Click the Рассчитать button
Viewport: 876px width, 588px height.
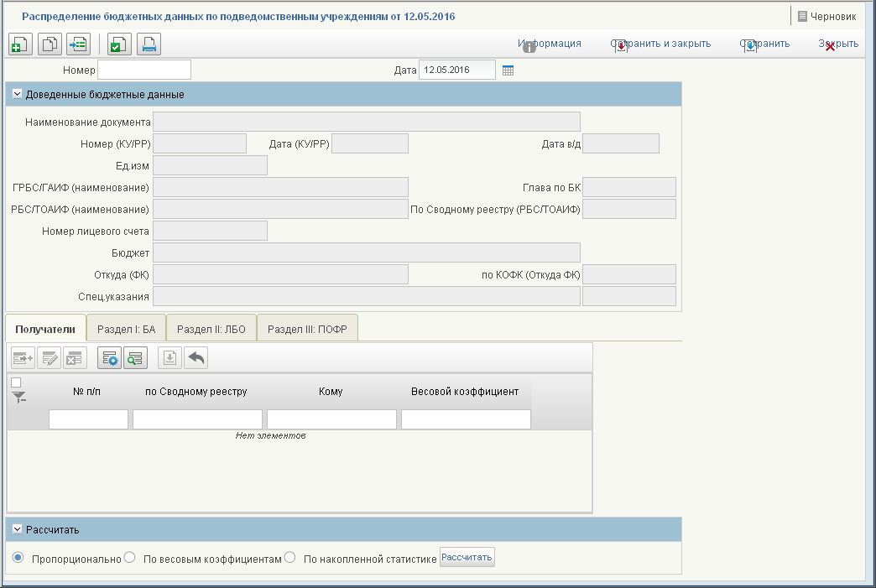[467, 557]
